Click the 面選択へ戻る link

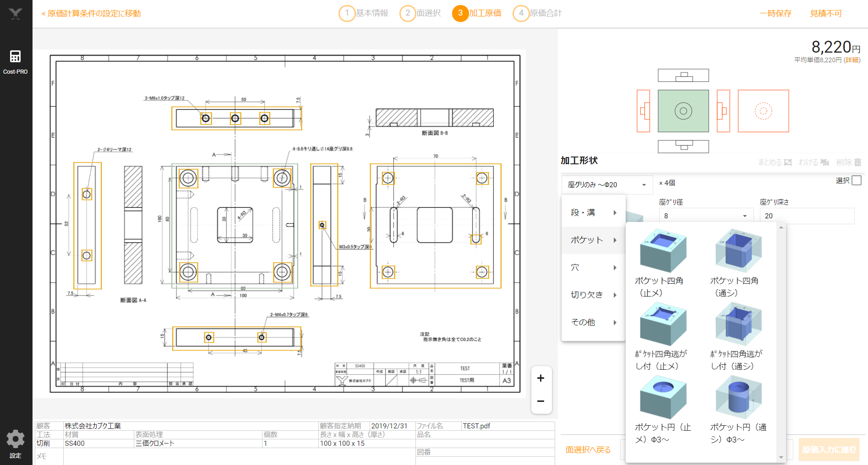point(588,450)
